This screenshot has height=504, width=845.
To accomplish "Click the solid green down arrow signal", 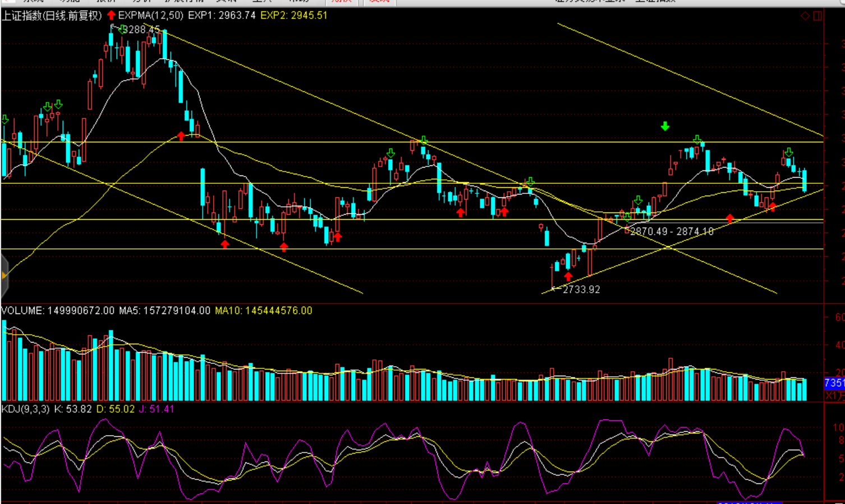I will point(665,126).
